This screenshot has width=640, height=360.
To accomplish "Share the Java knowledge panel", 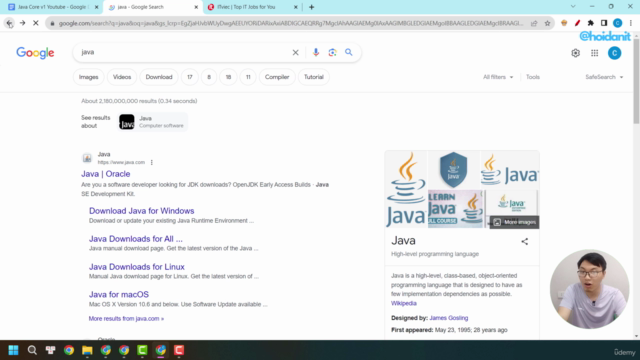I will [x=524, y=242].
